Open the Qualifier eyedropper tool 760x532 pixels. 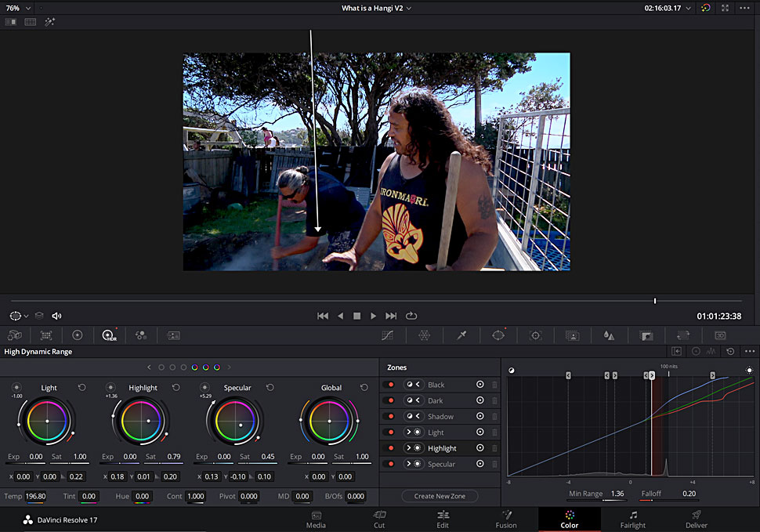(x=461, y=335)
